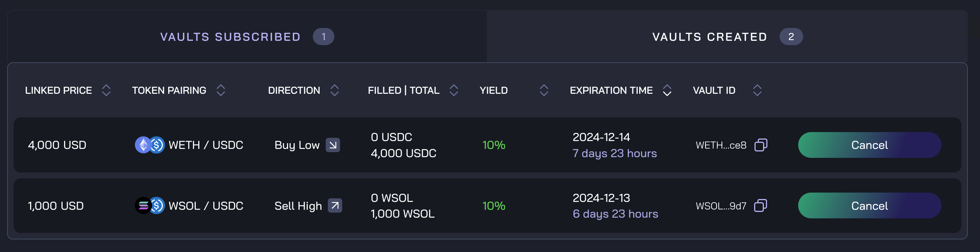The height and width of the screenshot is (252, 980).
Task: Open the Vaults Created tab
Action: [709, 37]
